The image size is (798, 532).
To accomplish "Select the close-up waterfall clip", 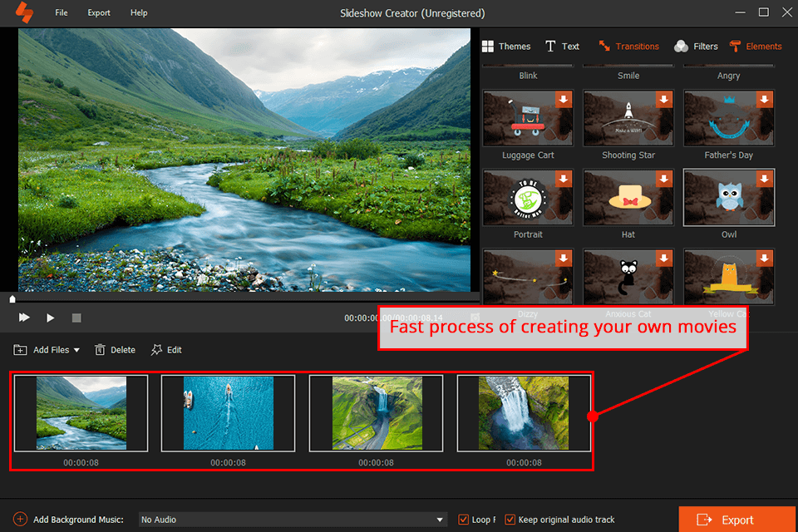I will (x=524, y=413).
